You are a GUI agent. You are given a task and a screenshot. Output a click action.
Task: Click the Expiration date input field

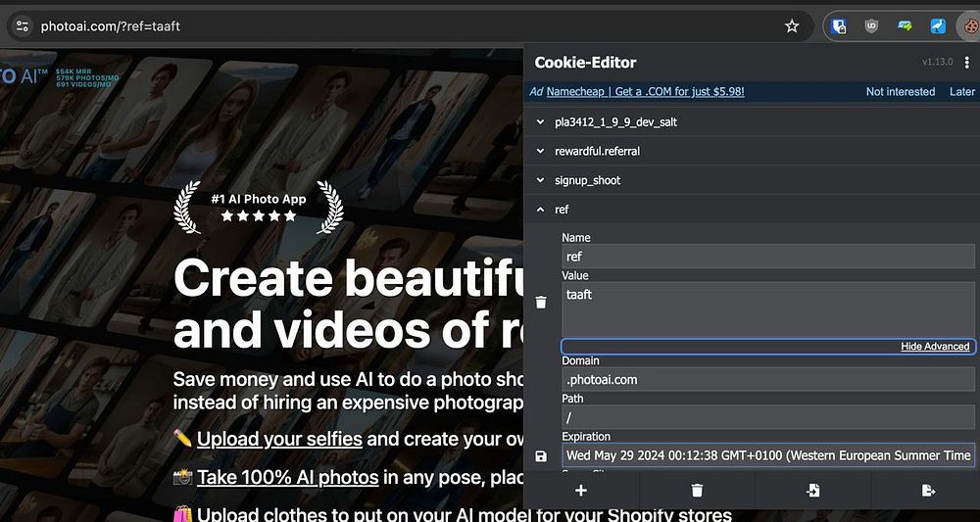tap(767, 455)
